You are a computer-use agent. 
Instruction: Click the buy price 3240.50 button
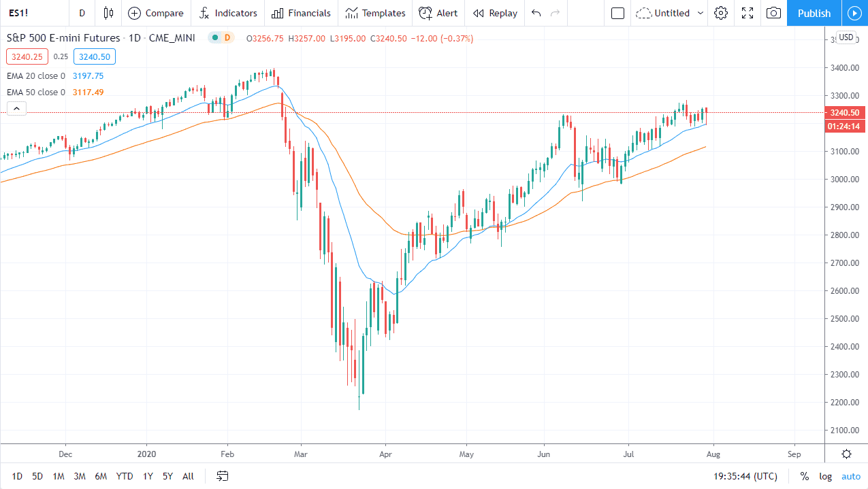94,56
